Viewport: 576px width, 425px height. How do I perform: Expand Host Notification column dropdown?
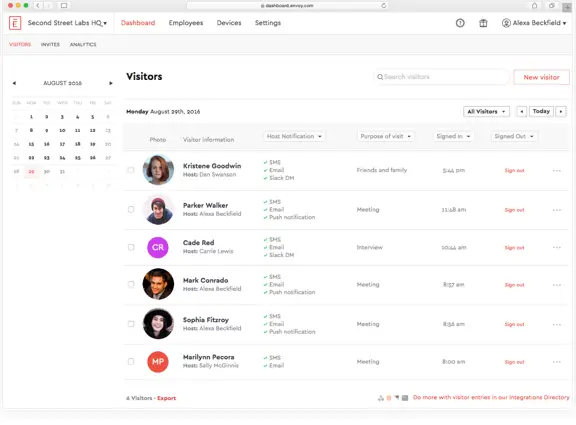[x=294, y=136]
